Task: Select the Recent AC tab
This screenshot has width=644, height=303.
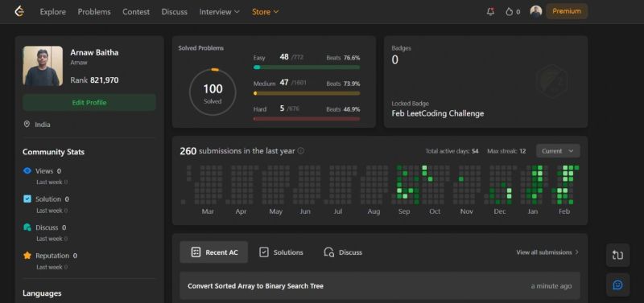Action: [214, 252]
